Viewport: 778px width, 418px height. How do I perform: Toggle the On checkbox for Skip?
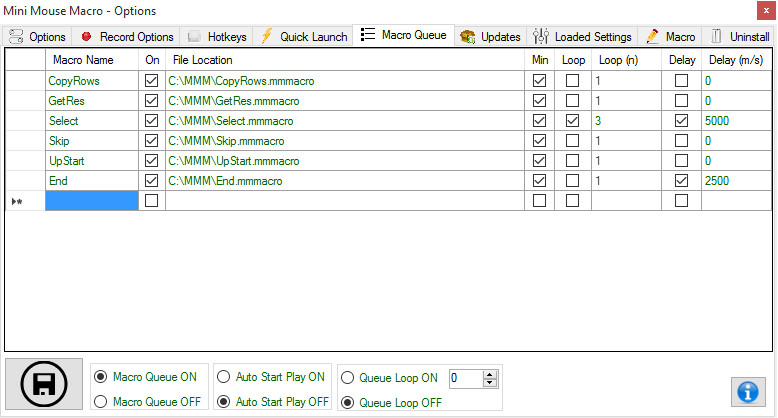click(151, 141)
